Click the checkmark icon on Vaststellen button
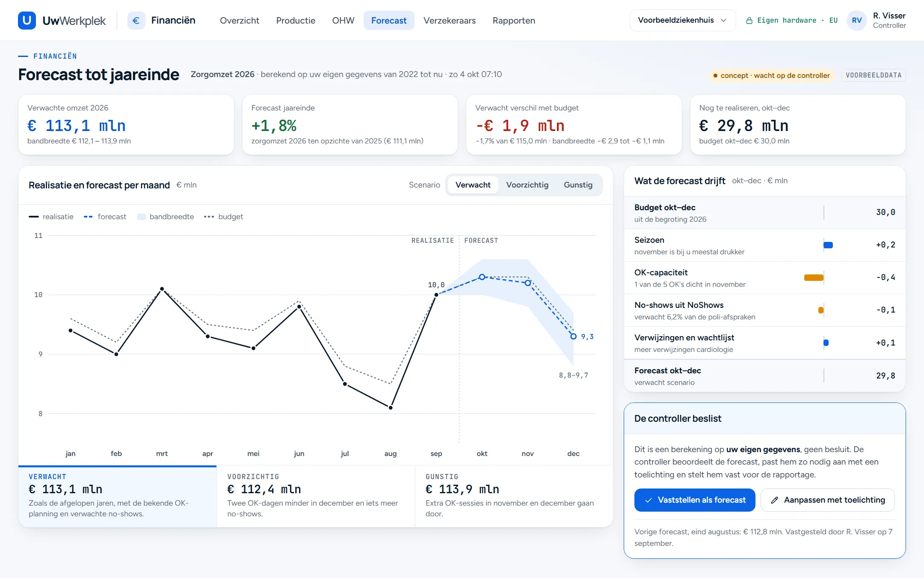This screenshot has width=924, height=578. (x=649, y=500)
